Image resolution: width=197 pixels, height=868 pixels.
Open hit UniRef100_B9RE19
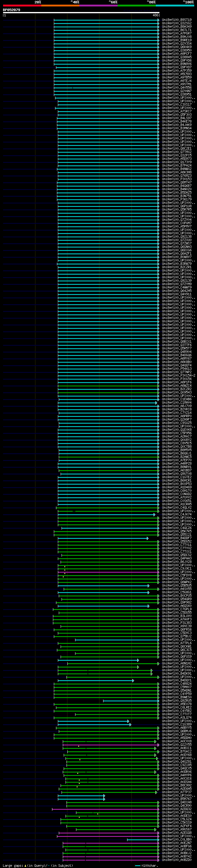(x=177, y=40)
